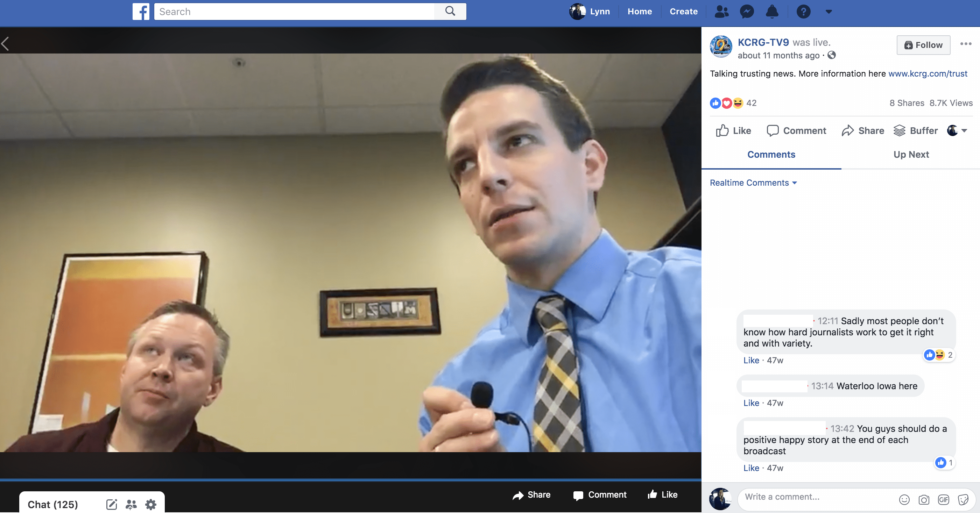This screenshot has height=513, width=980.
Task: Insert an emoji in comment box
Action: pyautogui.click(x=904, y=499)
